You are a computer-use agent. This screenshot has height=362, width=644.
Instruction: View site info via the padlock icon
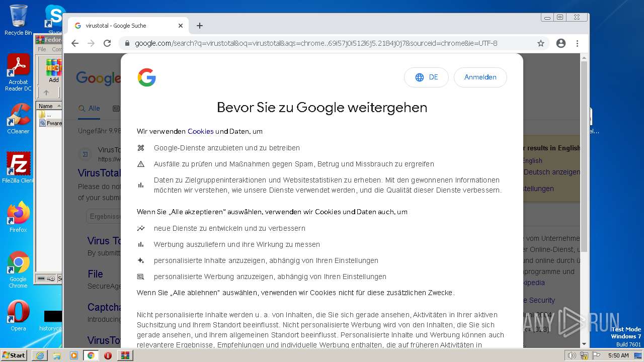click(x=127, y=43)
